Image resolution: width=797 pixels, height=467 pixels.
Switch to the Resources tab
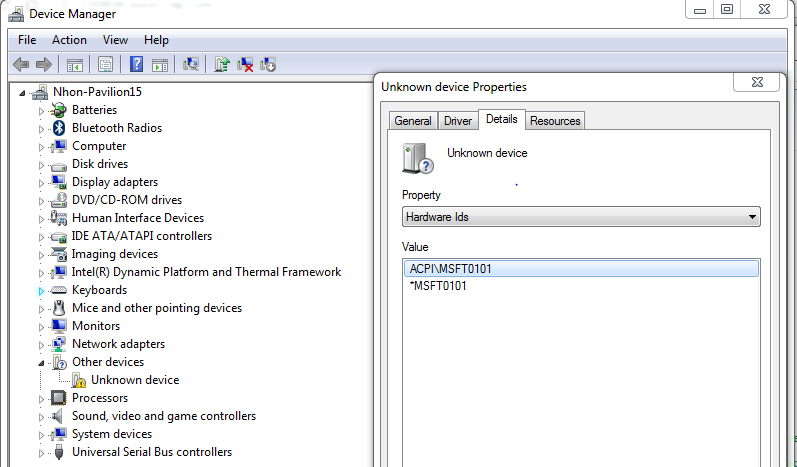coord(555,121)
